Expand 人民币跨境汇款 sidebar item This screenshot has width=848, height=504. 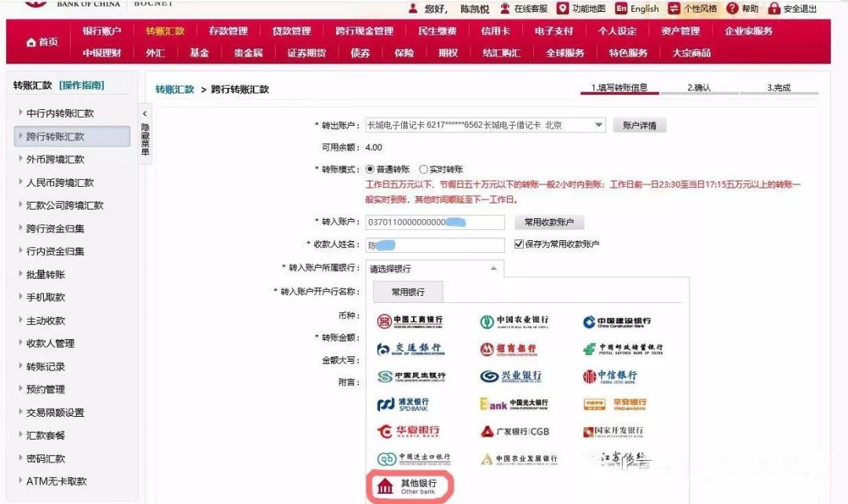coord(60,182)
